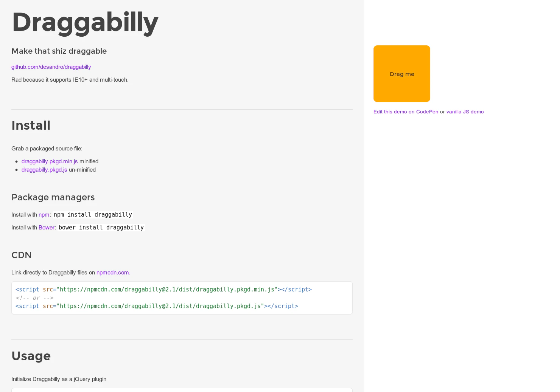This screenshot has width=560, height=392.
Task: Click the 'or' comment line in code block
Action: click(34, 298)
